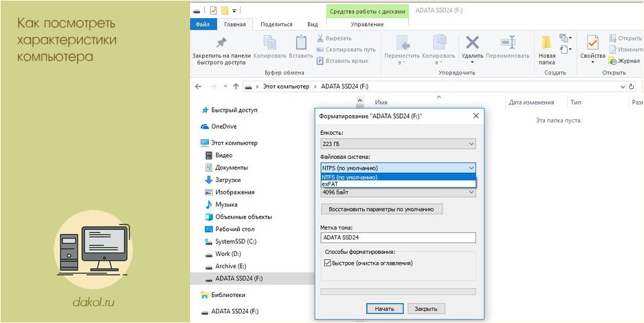The width and height of the screenshot is (644, 323).
Task: Select NTFS (по умолчанию) list option
Action: pos(398,178)
